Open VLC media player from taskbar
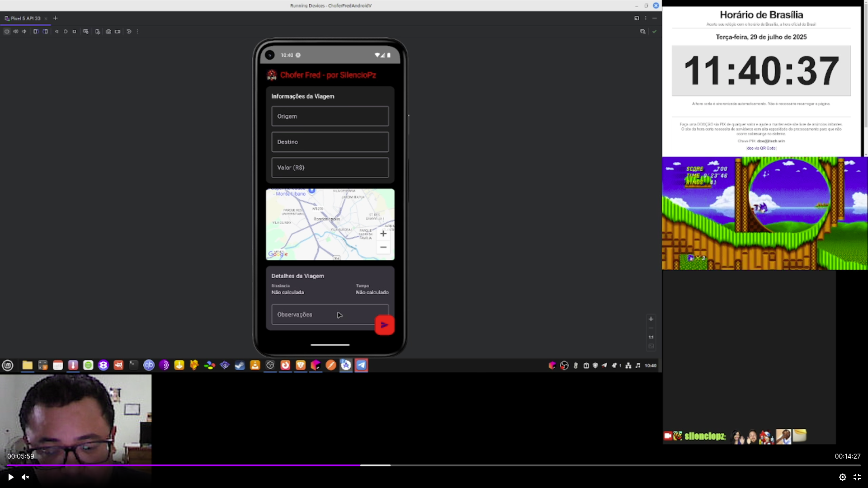The image size is (868, 488). coord(255,366)
